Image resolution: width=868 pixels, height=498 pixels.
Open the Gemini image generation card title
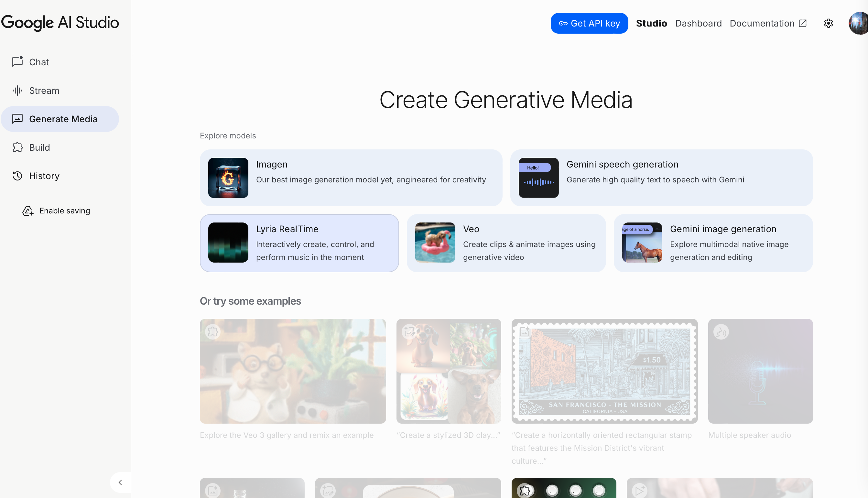point(723,229)
